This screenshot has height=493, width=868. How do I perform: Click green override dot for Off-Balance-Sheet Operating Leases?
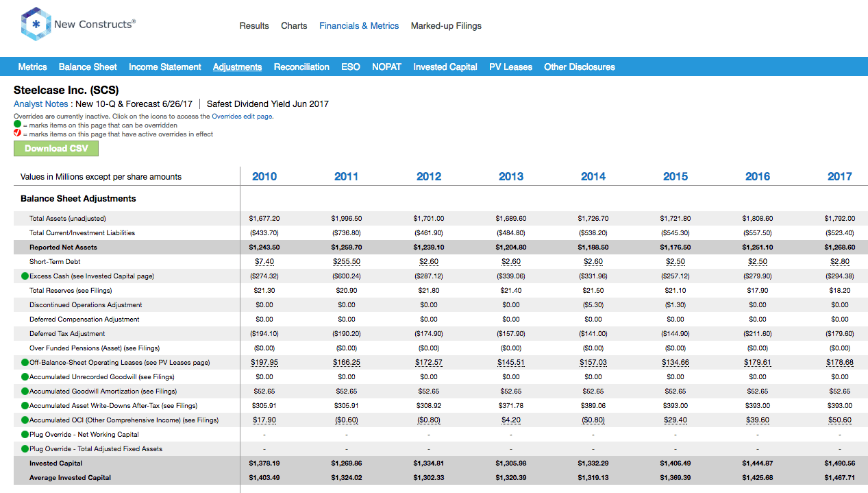[x=25, y=363]
